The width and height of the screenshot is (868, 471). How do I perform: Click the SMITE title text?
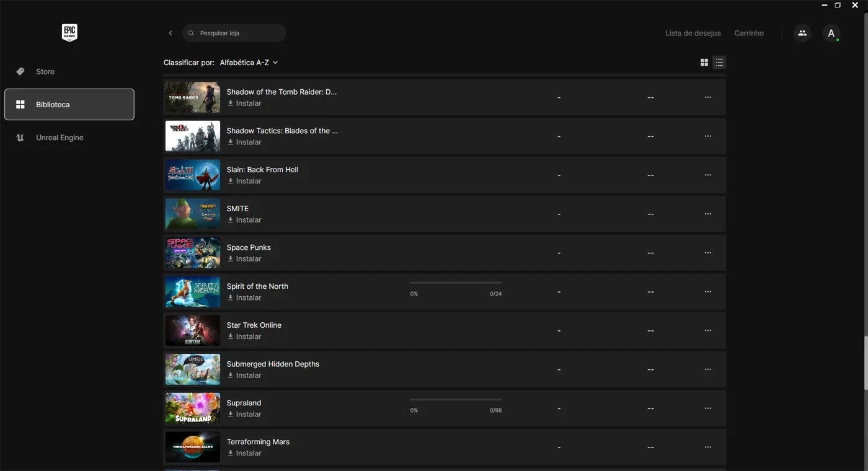coord(237,209)
